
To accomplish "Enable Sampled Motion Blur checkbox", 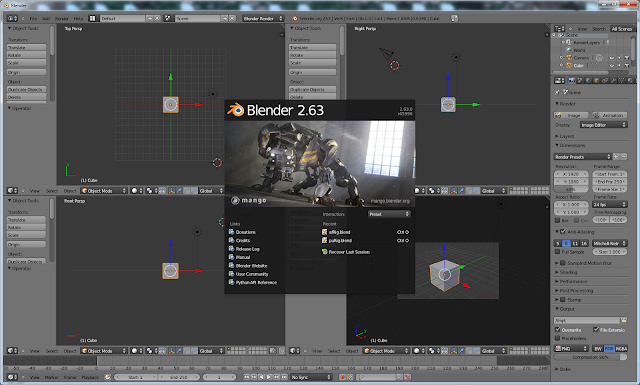I will [563, 263].
